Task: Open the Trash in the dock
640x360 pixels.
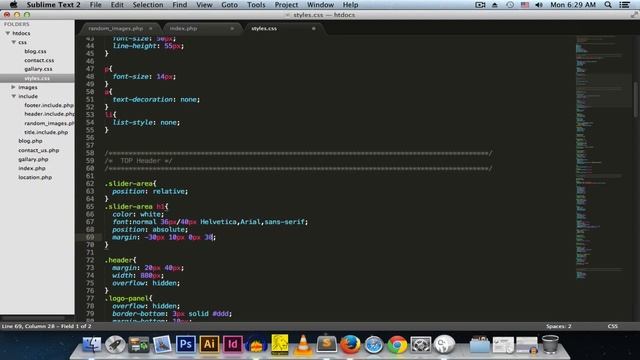Action: (550, 344)
